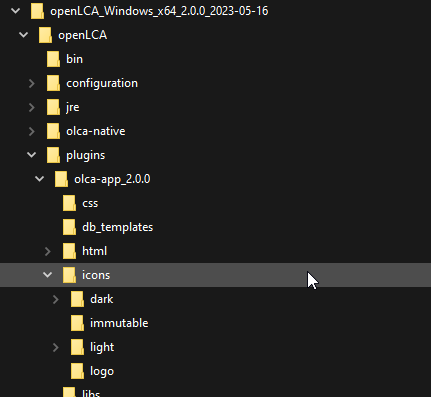The image size is (431, 397).
Task: Click the olca-app_2.0.0 folder icon
Action: click(61, 179)
